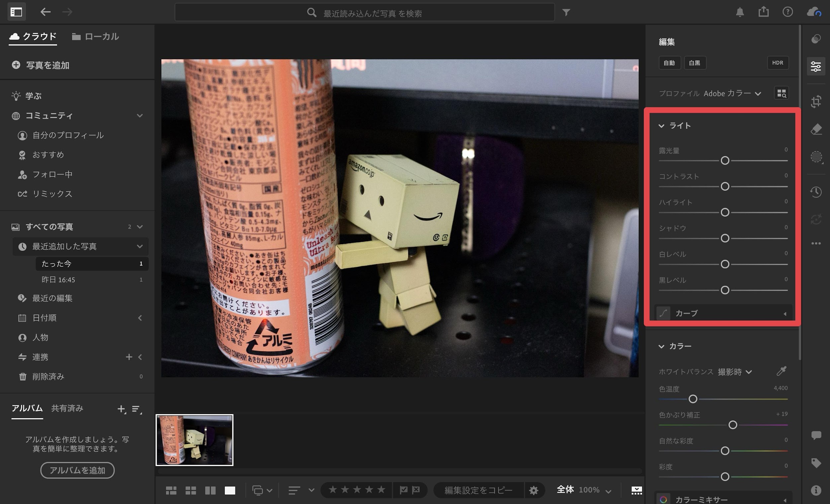This screenshot has width=830, height=504.
Task: Flag photo as rejected
Action: (x=416, y=490)
